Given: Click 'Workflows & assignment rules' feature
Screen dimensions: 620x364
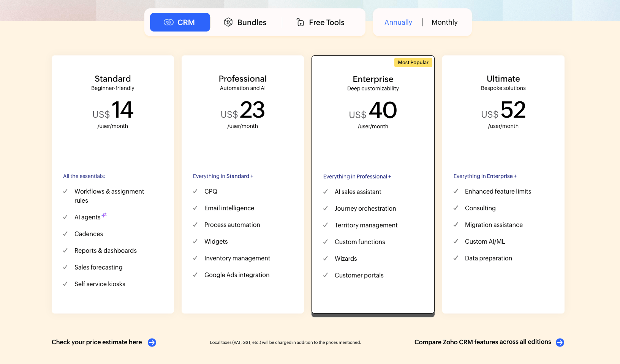Looking at the screenshot, I should pos(109,196).
